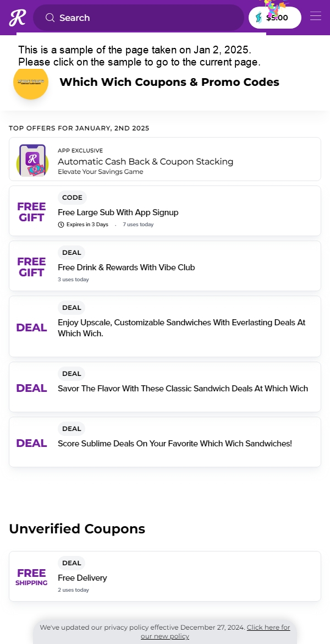Click the app exclusive phone icon
Image resolution: width=330 pixels, height=644 pixels.
[x=32, y=160]
